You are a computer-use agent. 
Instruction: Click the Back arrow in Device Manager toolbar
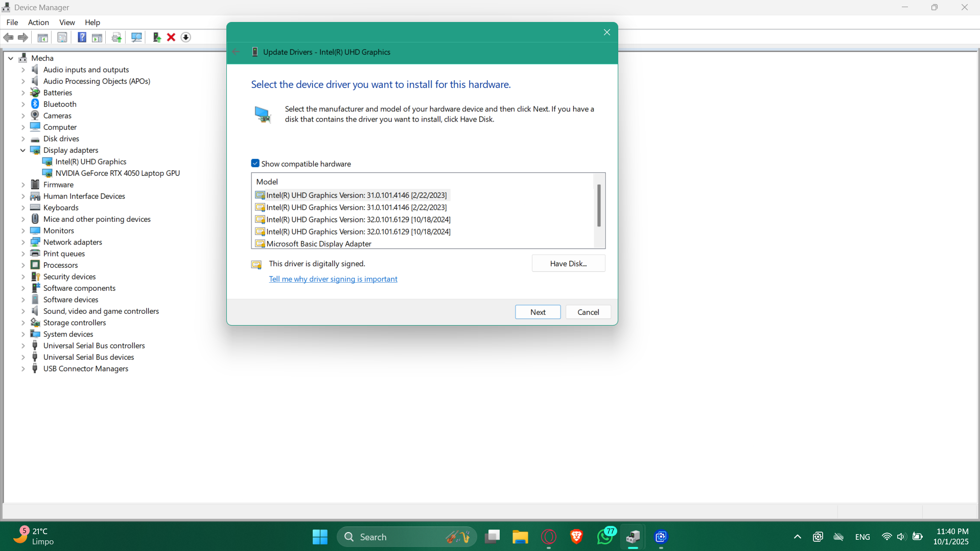pyautogui.click(x=9, y=37)
